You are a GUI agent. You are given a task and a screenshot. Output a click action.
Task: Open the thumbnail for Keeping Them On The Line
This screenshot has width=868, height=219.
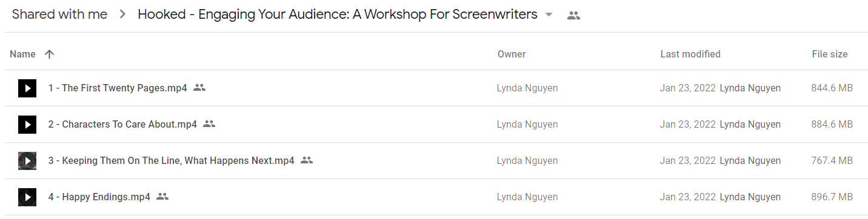[27, 161]
